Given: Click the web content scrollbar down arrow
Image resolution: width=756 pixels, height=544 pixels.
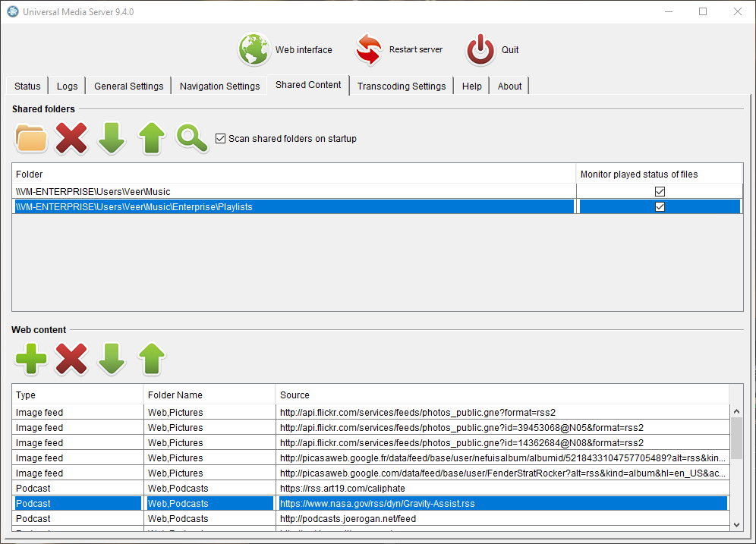Looking at the screenshot, I should pyautogui.click(x=736, y=524).
